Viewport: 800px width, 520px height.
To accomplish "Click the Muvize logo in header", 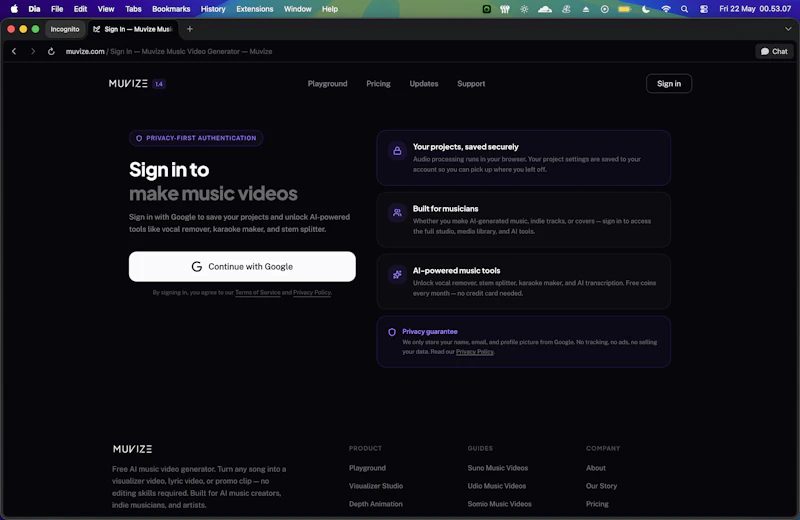I will tap(128, 83).
